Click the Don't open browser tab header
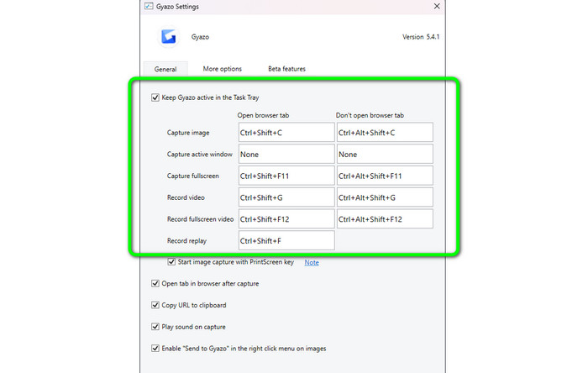Viewport: 588px width, 373px height. (x=370, y=115)
